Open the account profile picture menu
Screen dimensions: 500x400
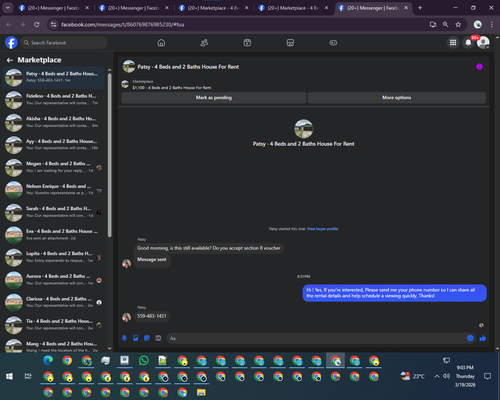[483, 43]
